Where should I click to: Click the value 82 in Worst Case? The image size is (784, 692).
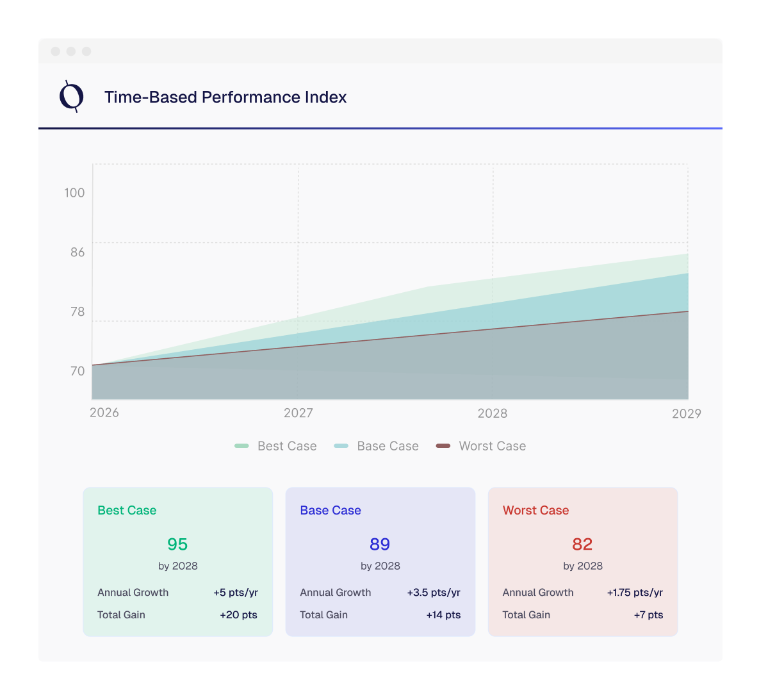click(582, 544)
